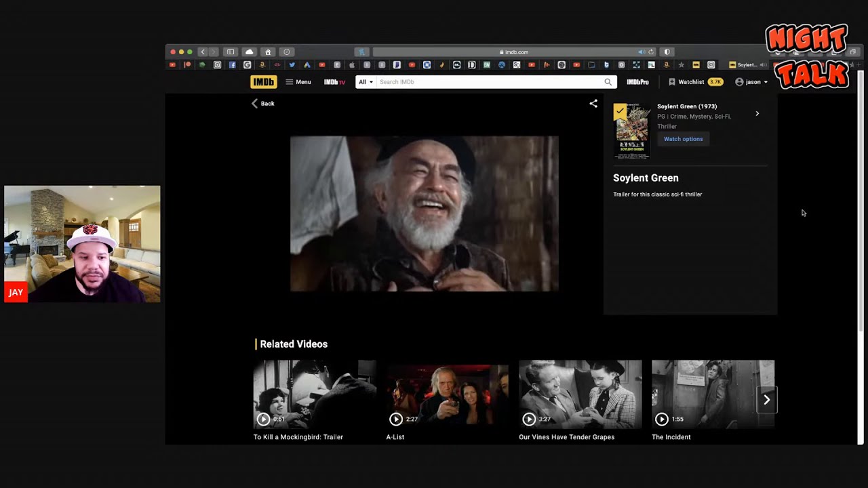The height and width of the screenshot is (488, 868).
Task: Click the imdb.com address bar
Action: pos(514,52)
